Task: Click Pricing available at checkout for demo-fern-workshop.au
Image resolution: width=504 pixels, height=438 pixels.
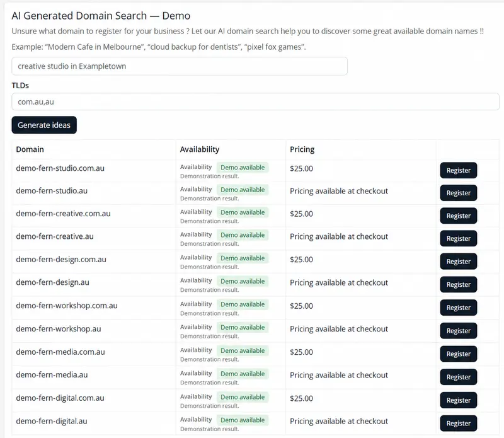Action: click(x=339, y=329)
